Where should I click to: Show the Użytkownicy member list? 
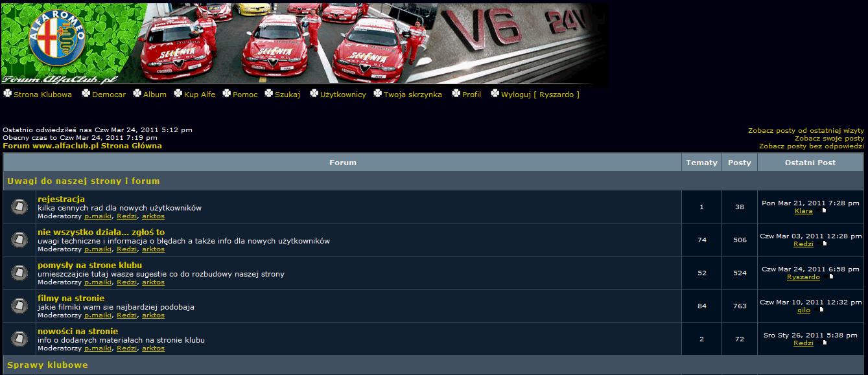(x=344, y=95)
